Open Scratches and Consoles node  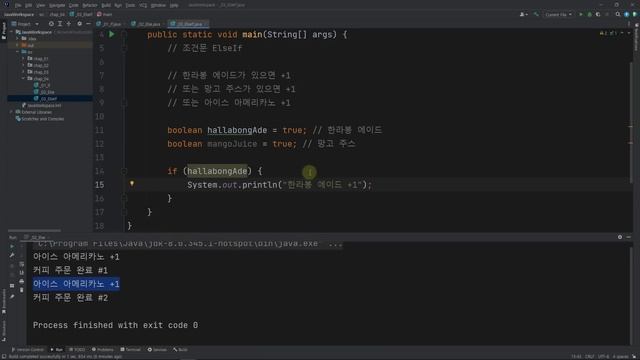[40, 119]
